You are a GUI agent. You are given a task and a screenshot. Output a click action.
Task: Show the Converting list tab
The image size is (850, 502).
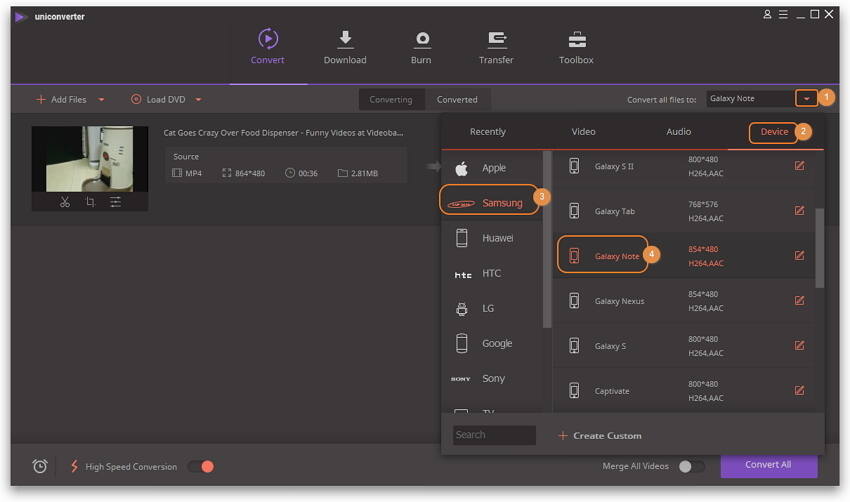pos(391,100)
